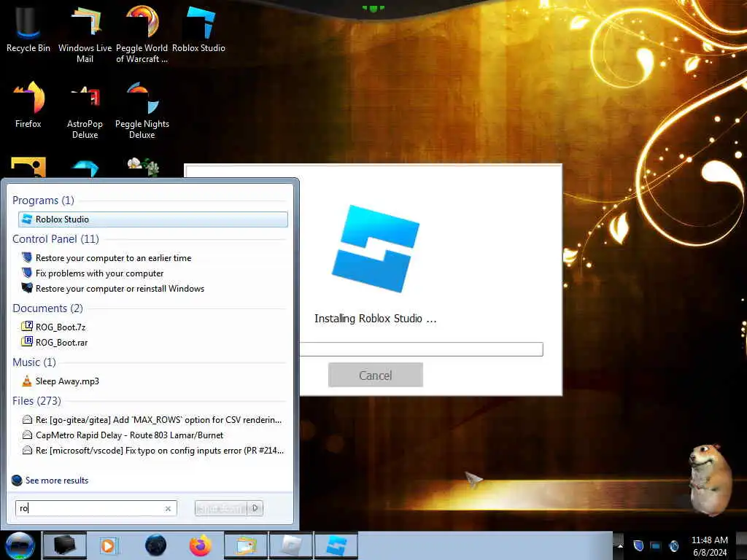This screenshot has width=747, height=560.
Task: Open Windows Live Mail taskbar button
Action: (x=245, y=545)
